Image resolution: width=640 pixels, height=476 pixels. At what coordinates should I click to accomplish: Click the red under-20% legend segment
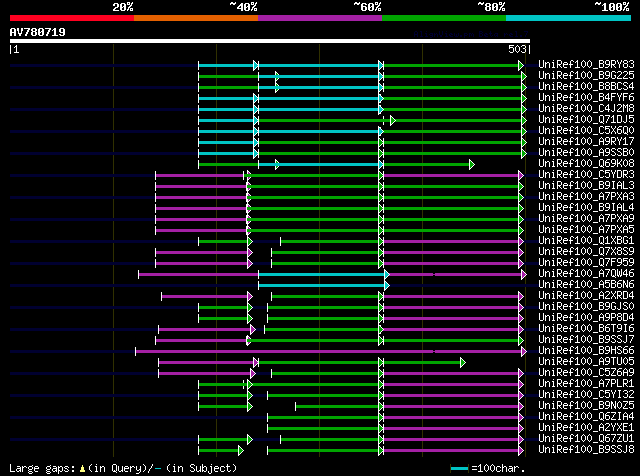(x=72, y=18)
